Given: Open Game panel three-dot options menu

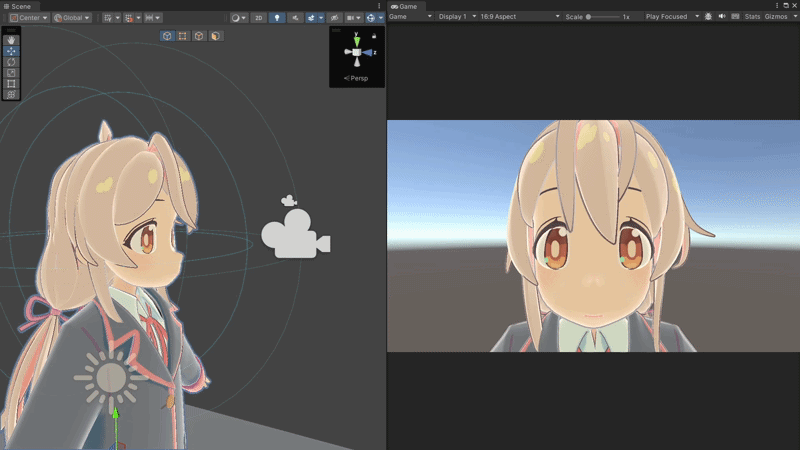Looking at the screenshot, I should point(777,6).
